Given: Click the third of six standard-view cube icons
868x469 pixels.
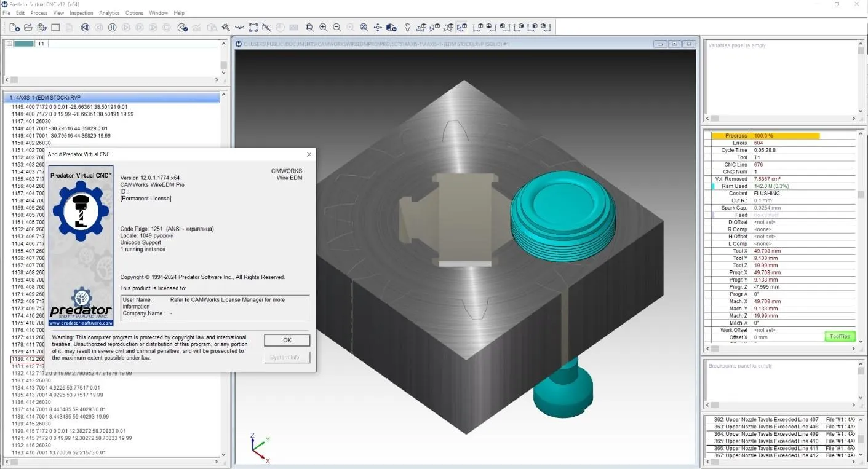Looking at the screenshot, I should coord(504,28).
